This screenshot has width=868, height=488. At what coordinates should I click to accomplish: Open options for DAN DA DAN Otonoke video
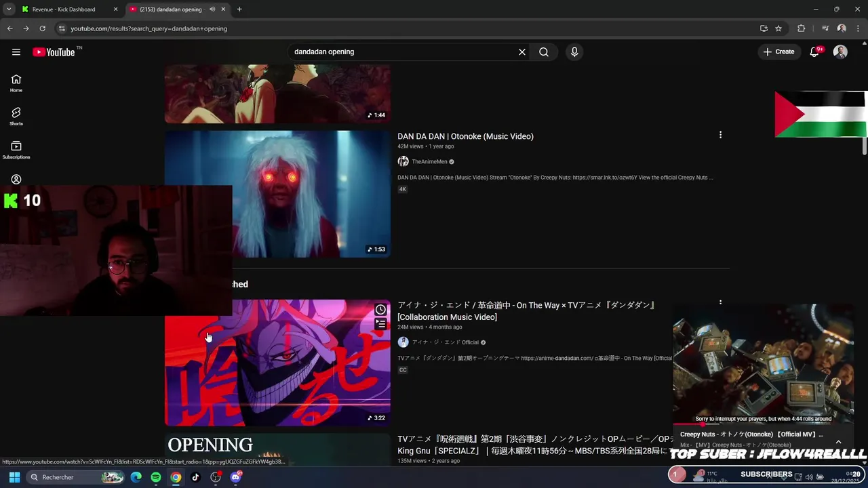[x=720, y=135]
